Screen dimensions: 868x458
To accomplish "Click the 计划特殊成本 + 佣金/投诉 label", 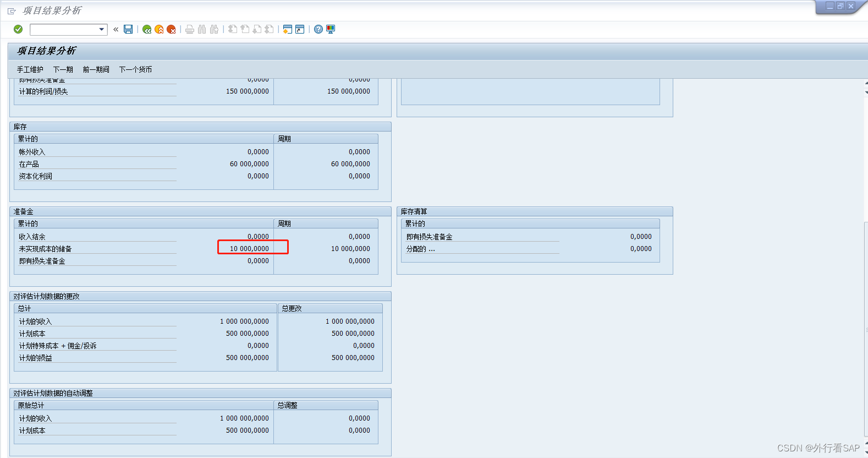I will 58,346.
